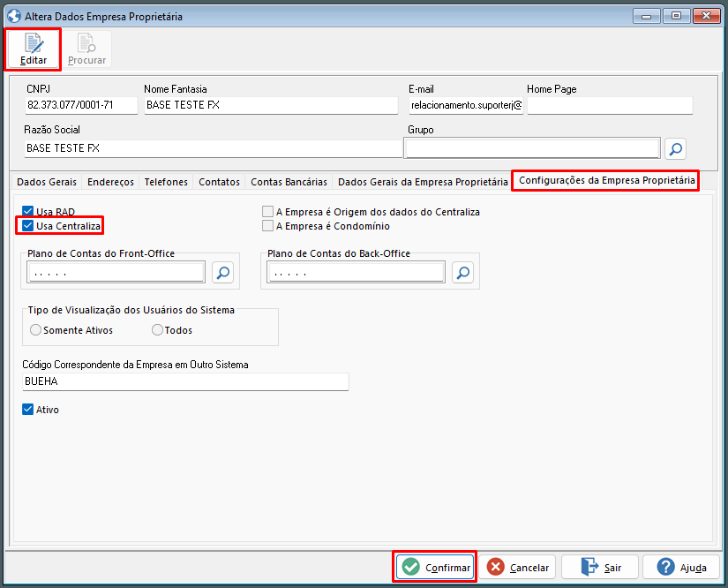Minimize the Altera Dados Empresa Proprietária window
This screenshot has height=588, width=728.
coord(646,16)
